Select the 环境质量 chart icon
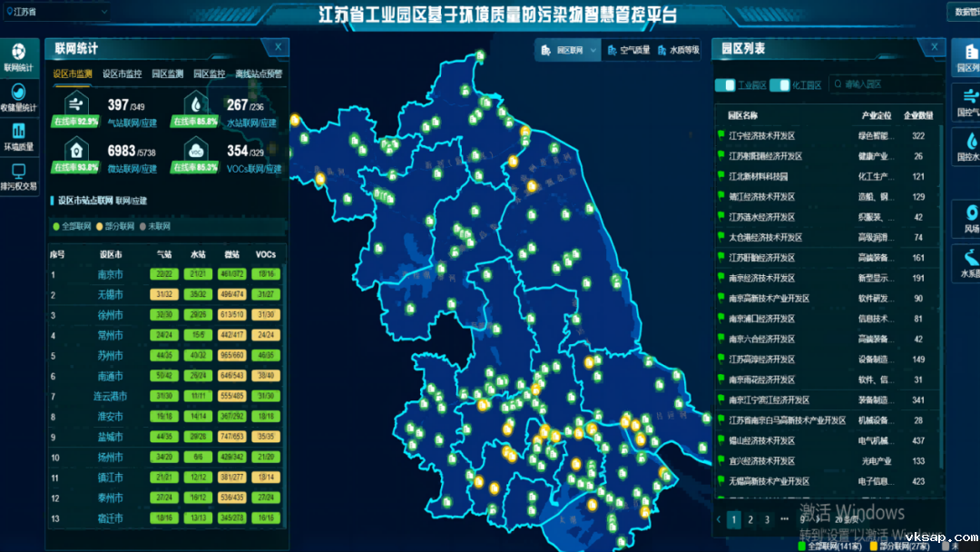Image resolution: width=980 pixels, height=552 pixels. 18,134
